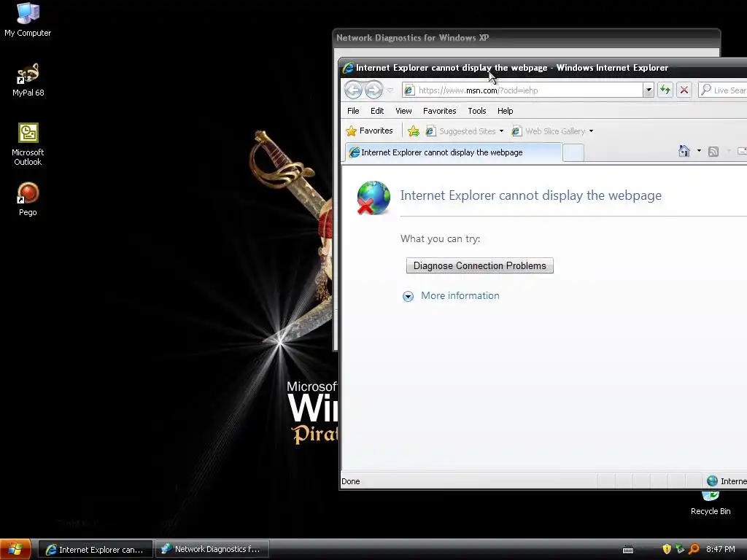The width and height of the screenshot is (747, 560).
Task: Expand the Home button dropdown arrow
Action: click(x=699, y=151)
